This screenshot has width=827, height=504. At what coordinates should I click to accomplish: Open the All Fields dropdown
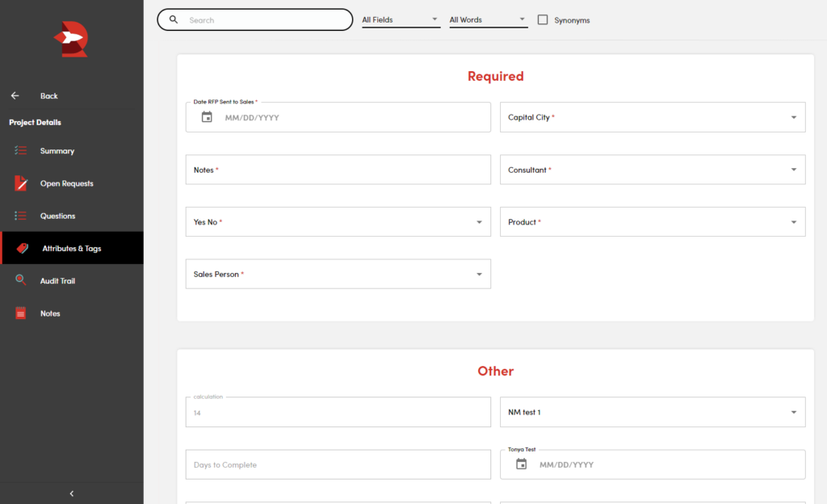point(401,20)
